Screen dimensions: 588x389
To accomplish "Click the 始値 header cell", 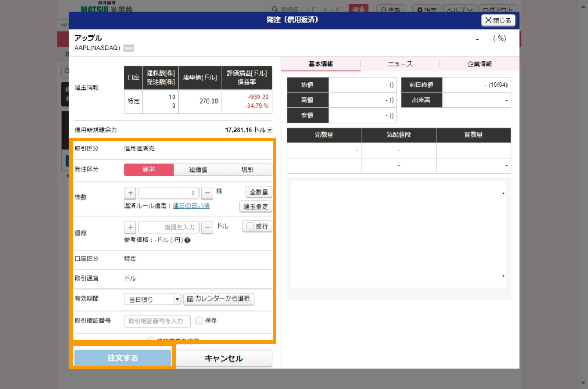I will [307, 85].
